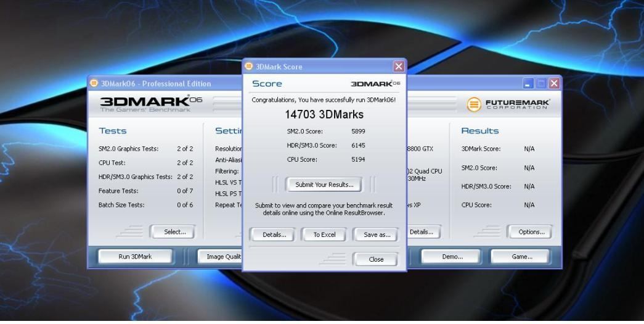Image resolution: width=644 pixels, height=324 pixels.
Task: Close the 3DMark06 Professional Edition window
Action: pos(554,83)
